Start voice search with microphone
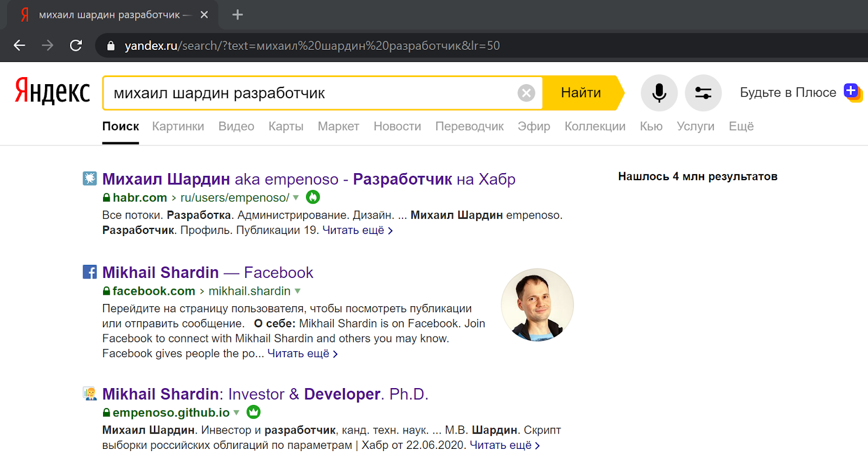The height and width of the screenshot is (463, 868). (x=659, y=93)
